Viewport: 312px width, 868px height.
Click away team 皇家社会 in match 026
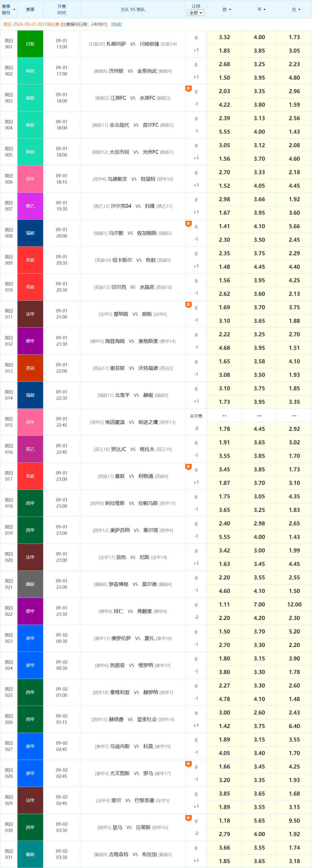[x=147, y=719]
